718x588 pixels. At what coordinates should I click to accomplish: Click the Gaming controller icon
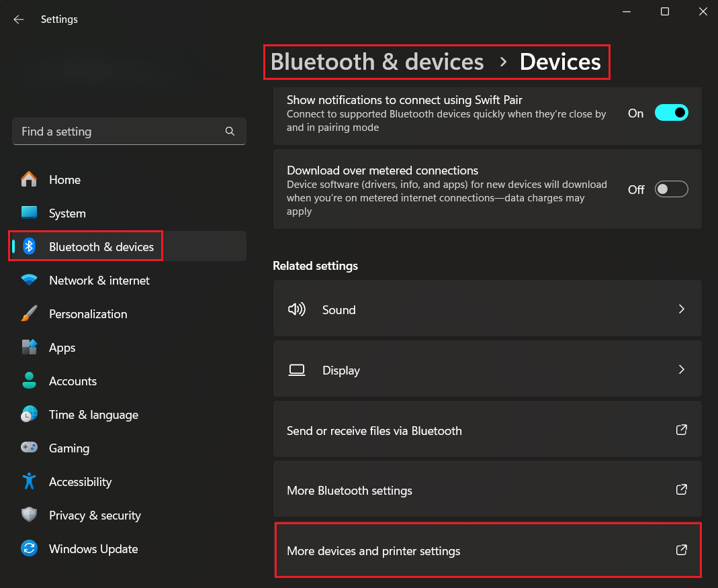click(29, 448)
